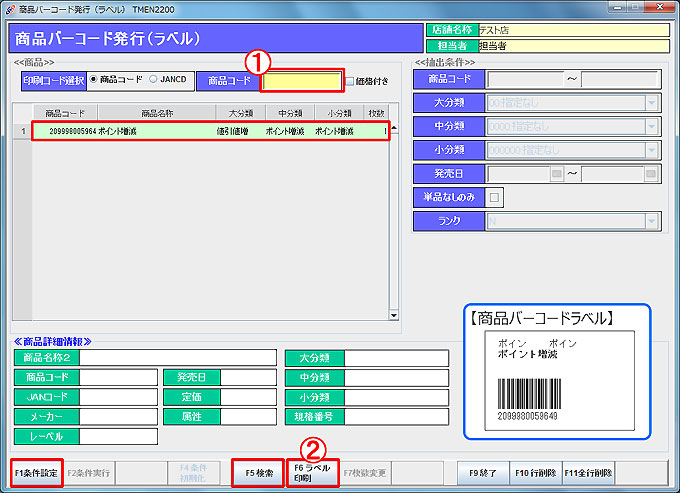Click the 商品コード column header in table

point(65,113)
